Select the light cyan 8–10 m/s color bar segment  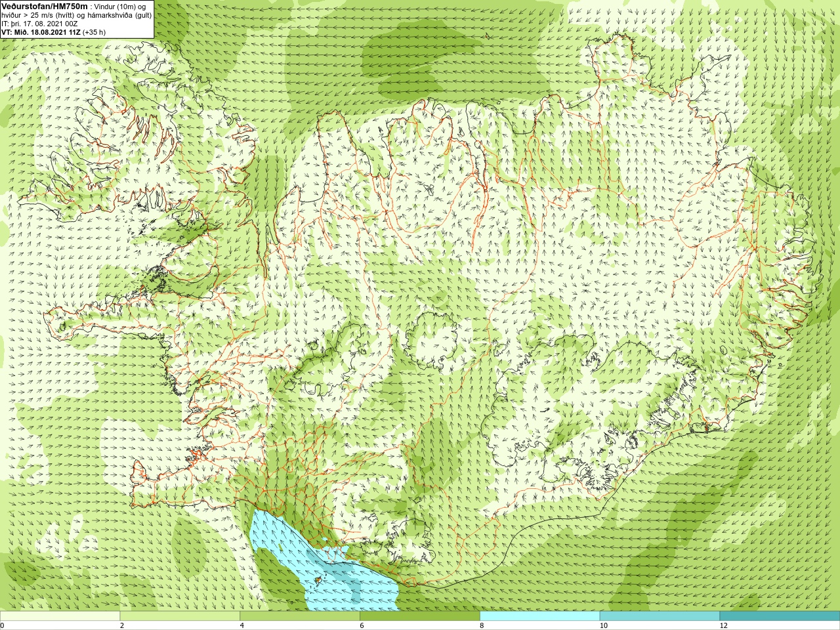(540, 616)
